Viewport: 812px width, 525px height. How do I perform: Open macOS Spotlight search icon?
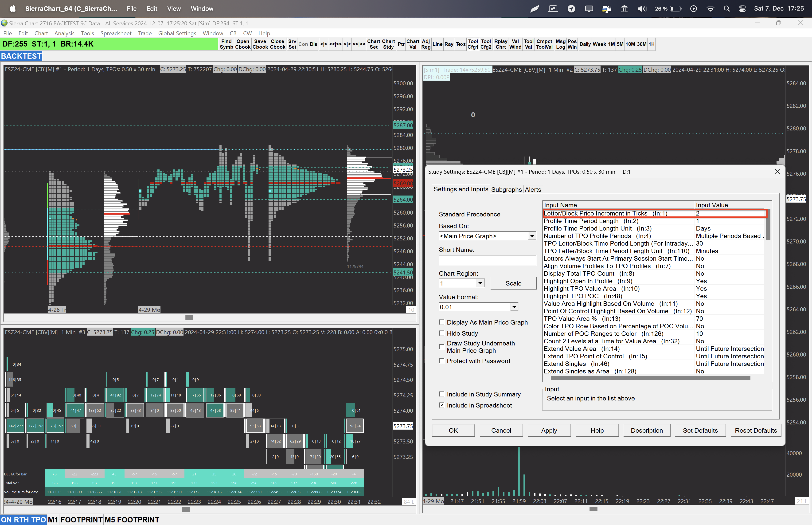coord(726,9)
